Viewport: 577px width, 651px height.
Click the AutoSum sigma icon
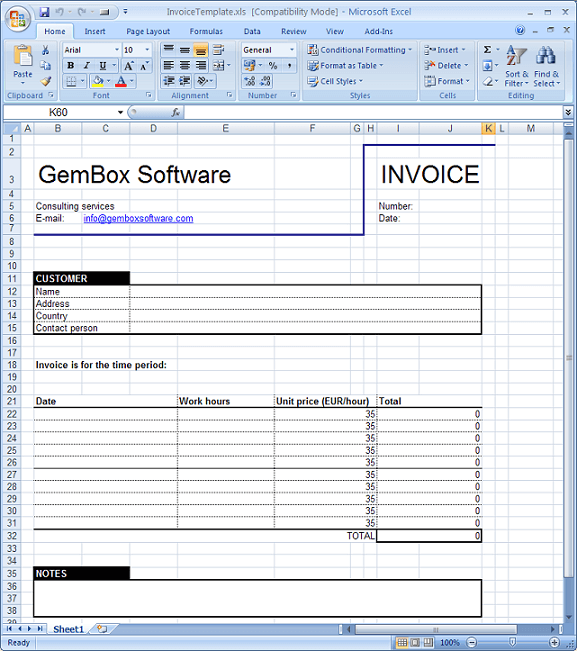click(487, 50)
